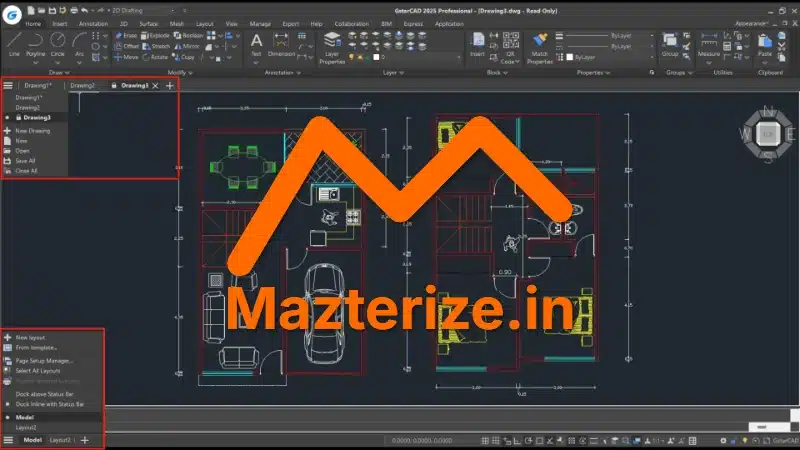Expand the Layer panel
Viewport: 800px width, 450px height.
pos(393,72)
